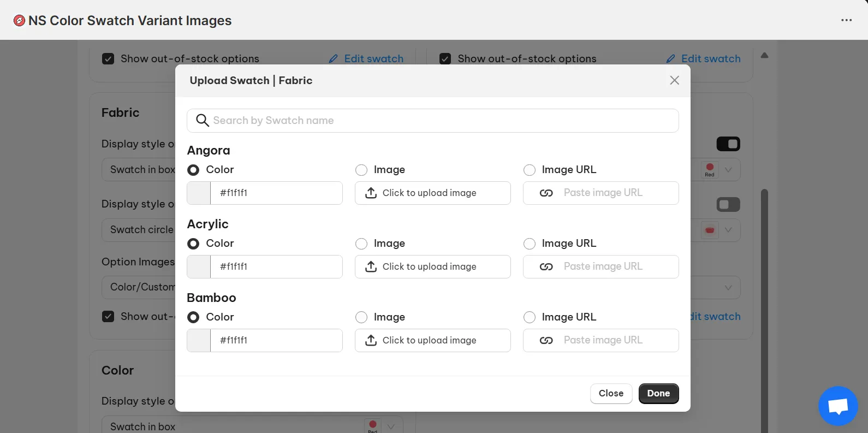868x433 pixels.
Task: Click Acrylic hex color value field
Action: 277,267
